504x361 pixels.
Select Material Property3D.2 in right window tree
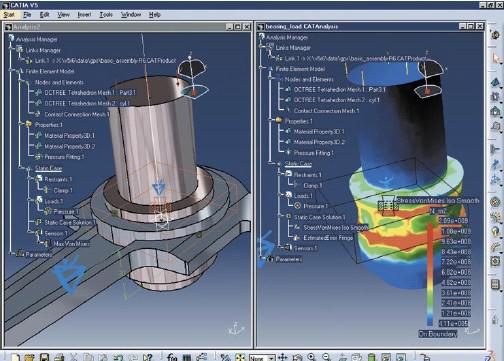click(x=319, y=142)
